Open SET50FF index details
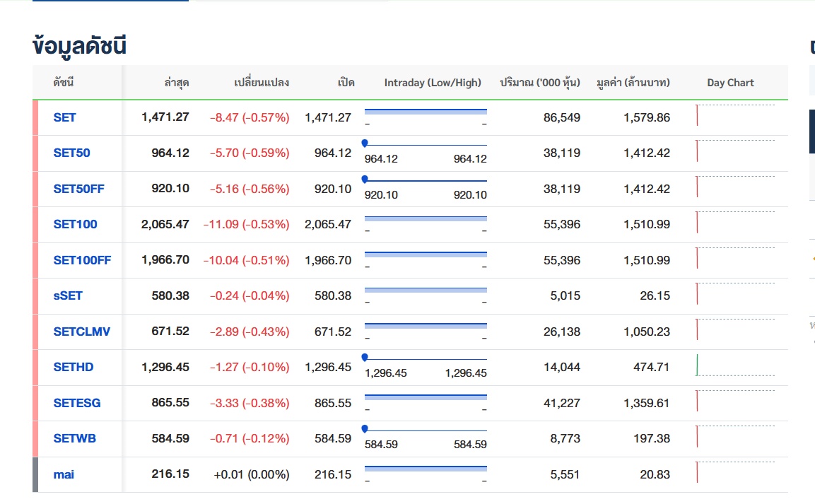The height and width of the screenshot is (504, 815). (x=78, y=189)
